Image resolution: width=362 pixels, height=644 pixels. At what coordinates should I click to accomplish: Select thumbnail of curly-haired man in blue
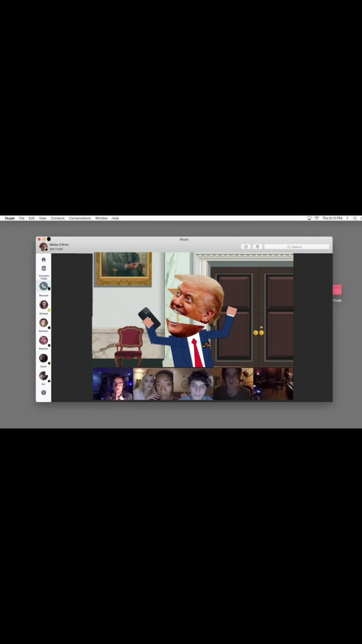[x=193, y=384]
